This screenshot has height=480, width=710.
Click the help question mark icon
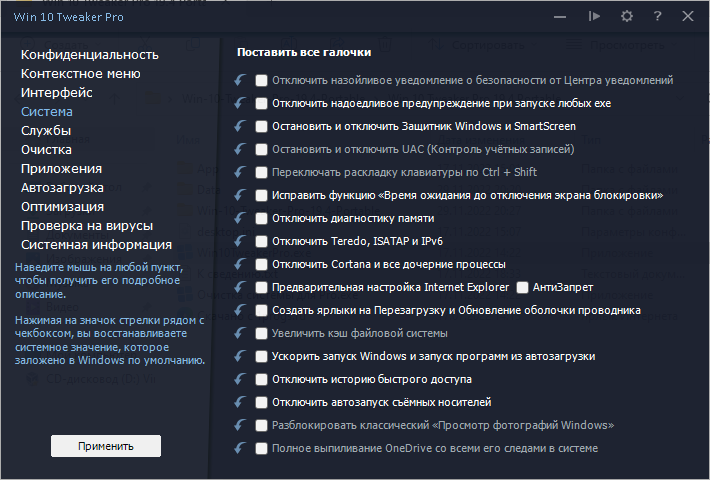pyautogui.click(x=657, y=16)
